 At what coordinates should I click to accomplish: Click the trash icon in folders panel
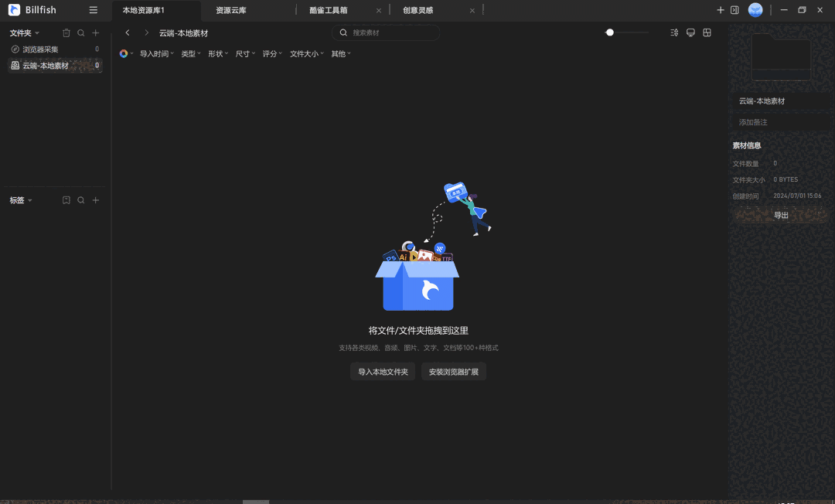pos(66,32)
